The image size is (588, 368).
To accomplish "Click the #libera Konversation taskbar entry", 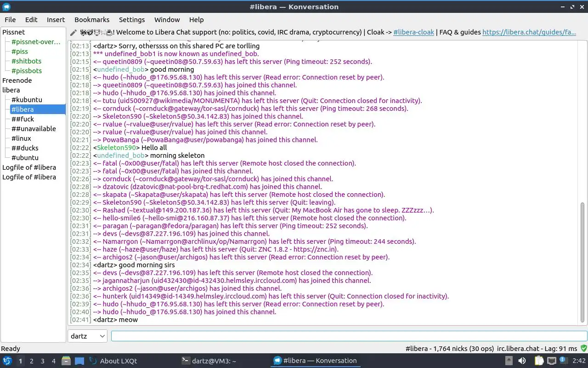I will (315, 361).
